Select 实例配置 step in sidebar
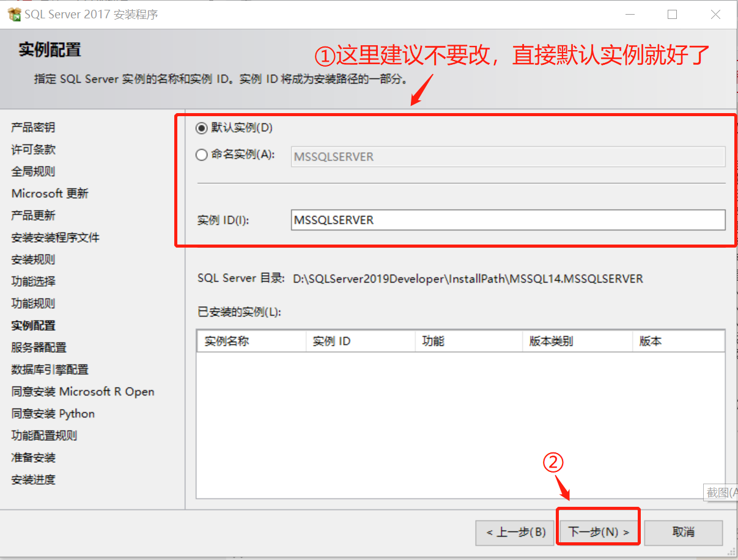 click(x=33, y=325)
